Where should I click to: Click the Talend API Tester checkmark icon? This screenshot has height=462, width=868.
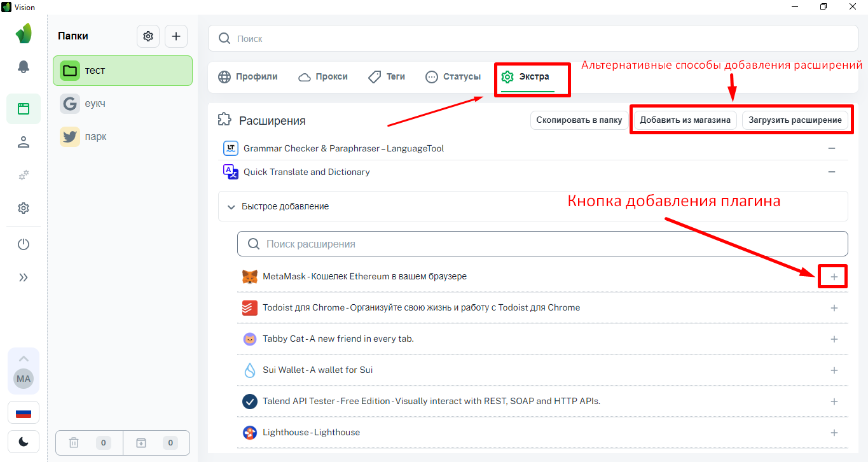[x=250, y=402]
